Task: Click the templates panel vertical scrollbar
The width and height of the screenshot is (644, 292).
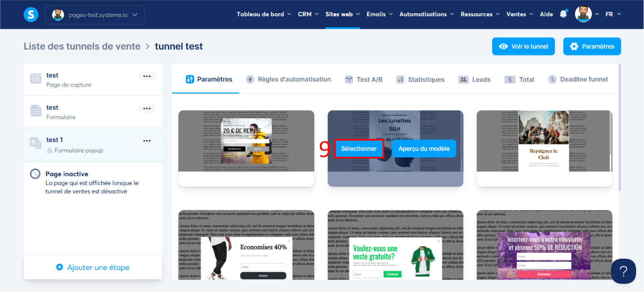Action: (x=619, y=127)
